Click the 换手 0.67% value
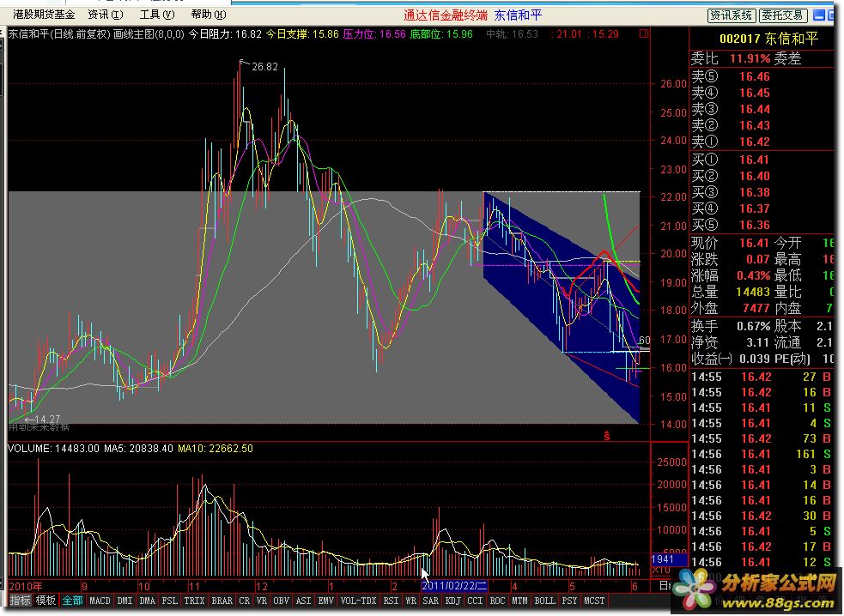Viewport: 844px width, 616px height. pyautogui.click(x=753, y=326)
